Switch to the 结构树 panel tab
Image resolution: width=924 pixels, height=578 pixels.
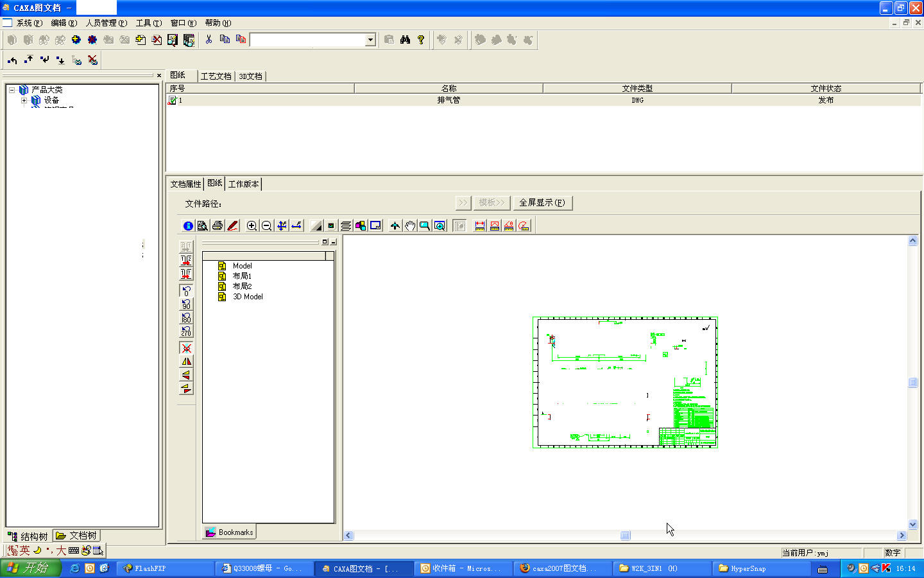click(28, 536)
